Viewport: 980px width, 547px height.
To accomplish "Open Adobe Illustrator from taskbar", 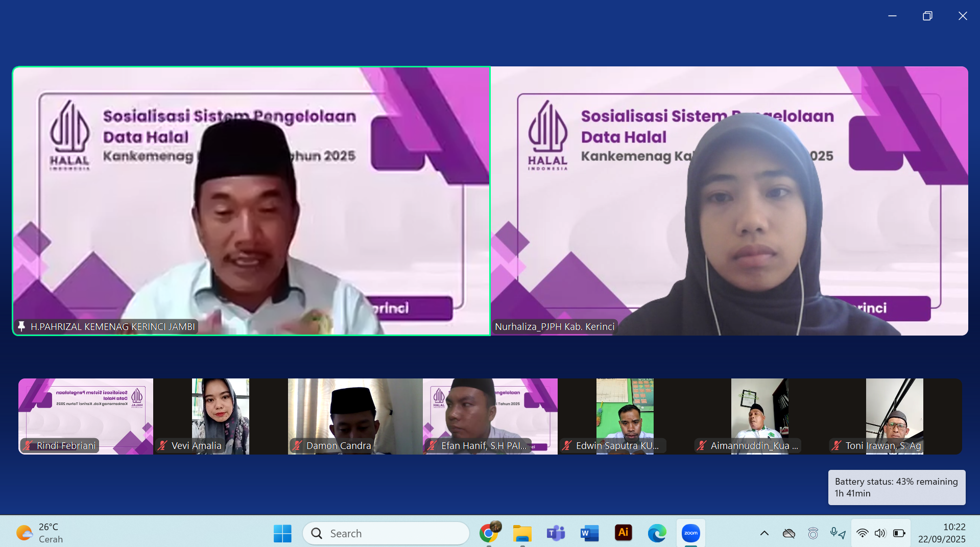I will coord(623,533).
